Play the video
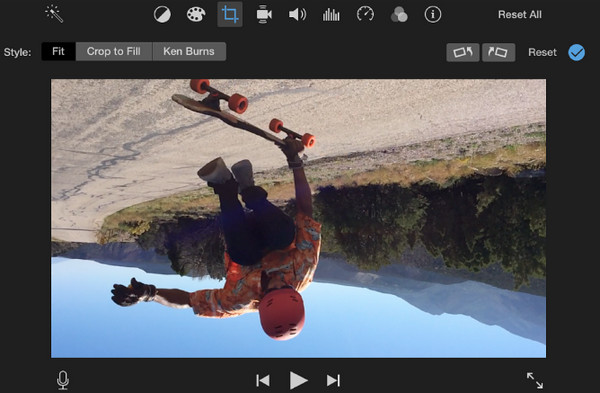 298,380
